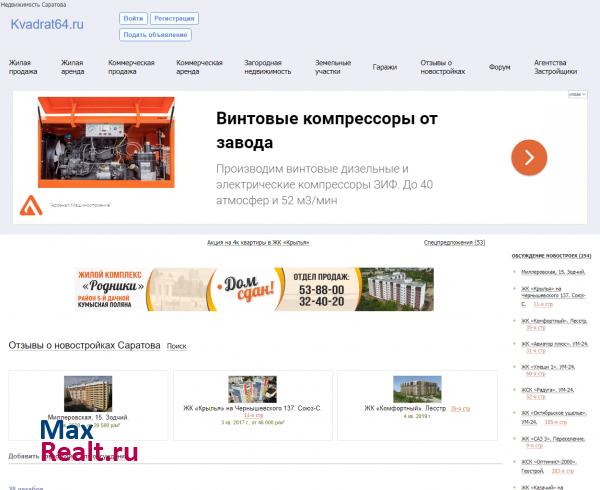
Task: Open the Коммерческая продажа menu item
Action: coord(131,67)
